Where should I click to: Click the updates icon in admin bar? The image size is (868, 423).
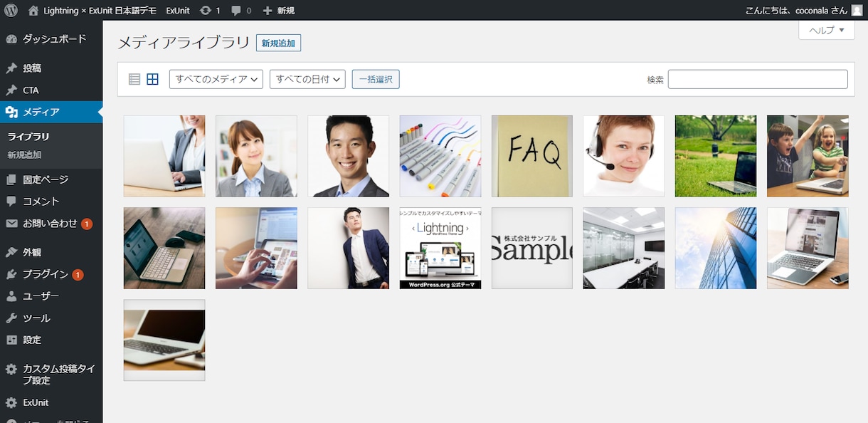pos(206,11)
